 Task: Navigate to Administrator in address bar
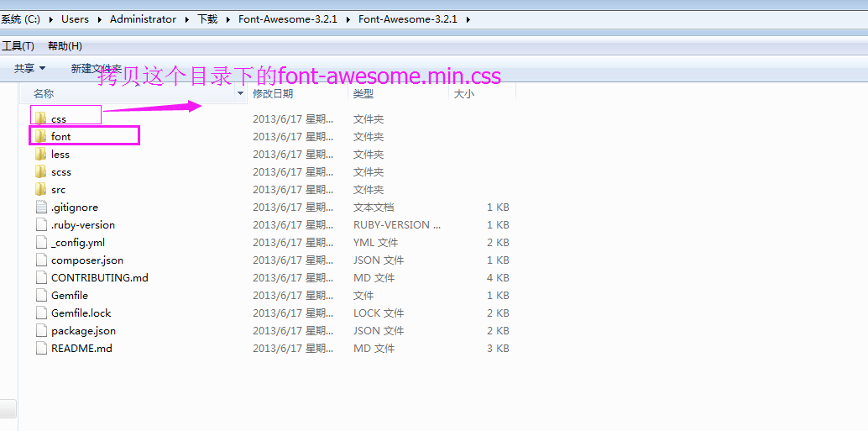click(143, 18)
